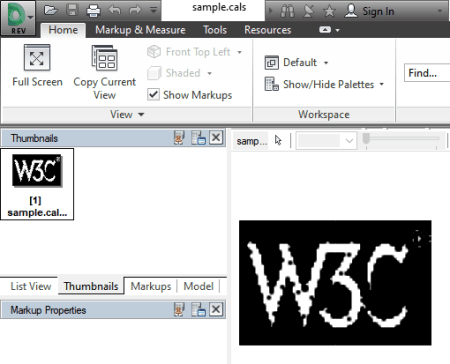Select the Thumbnails bottom tab
Screen dimensions: 450x364
(91, 286)
